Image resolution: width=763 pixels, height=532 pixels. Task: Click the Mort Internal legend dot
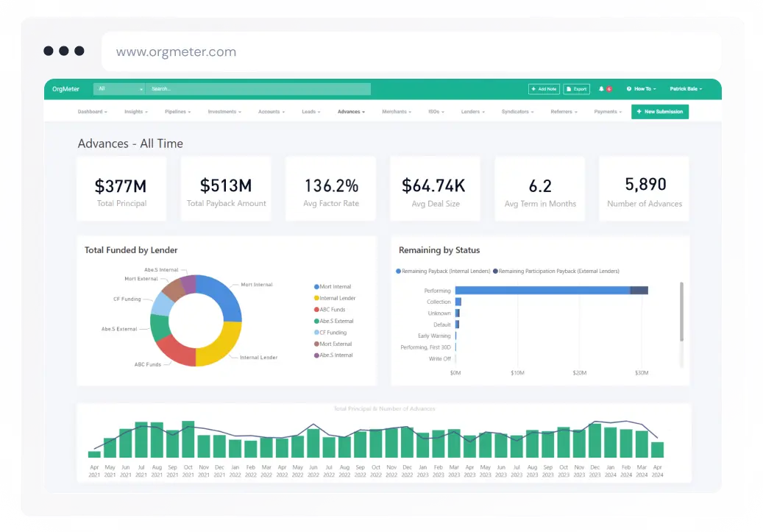[317, 287]
